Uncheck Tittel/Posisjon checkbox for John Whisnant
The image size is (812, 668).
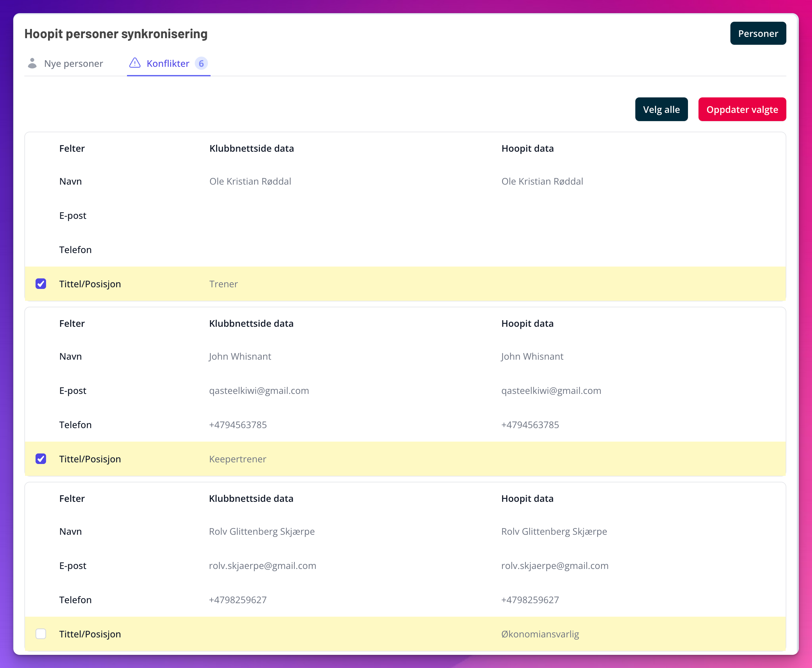[41, 459]
